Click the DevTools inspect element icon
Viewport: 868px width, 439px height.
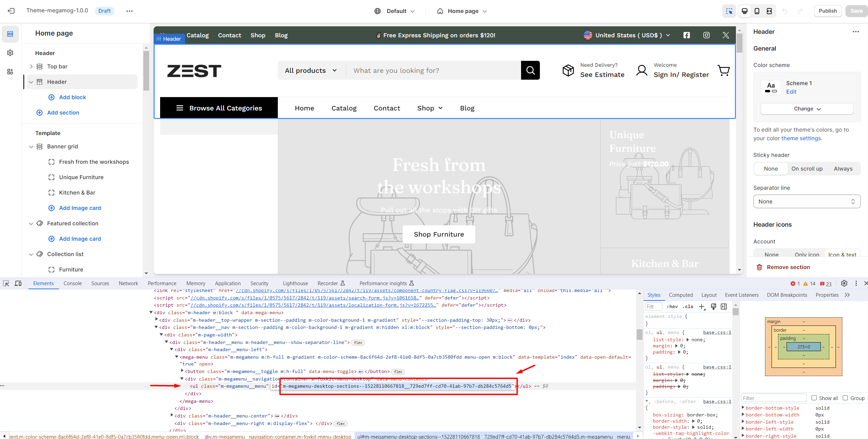point(6,283)
